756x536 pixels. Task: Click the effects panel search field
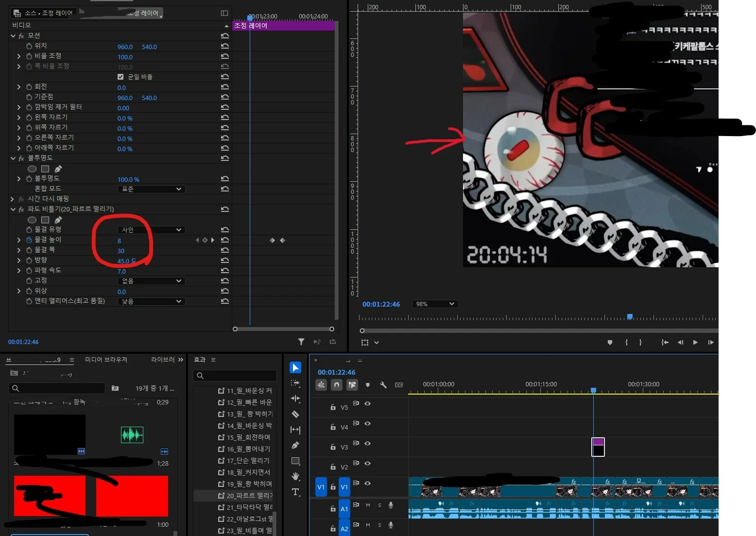[x=235, y=376]
